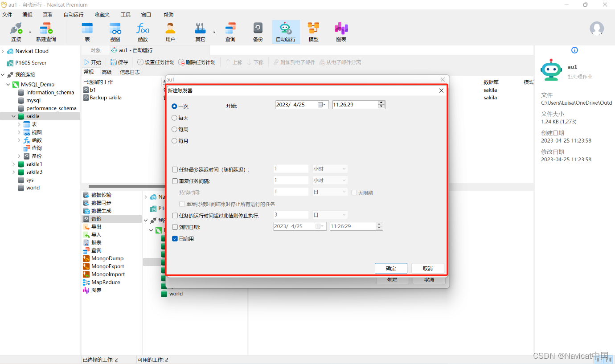Select the 每周 (Weekly) radio button
This screenshot has width=615, height=364.
175,130
